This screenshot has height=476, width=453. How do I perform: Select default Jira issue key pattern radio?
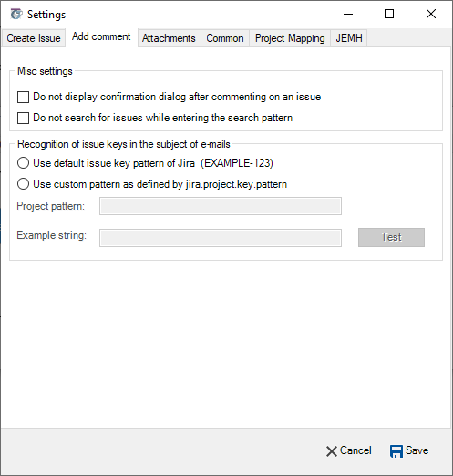[23, 163]
